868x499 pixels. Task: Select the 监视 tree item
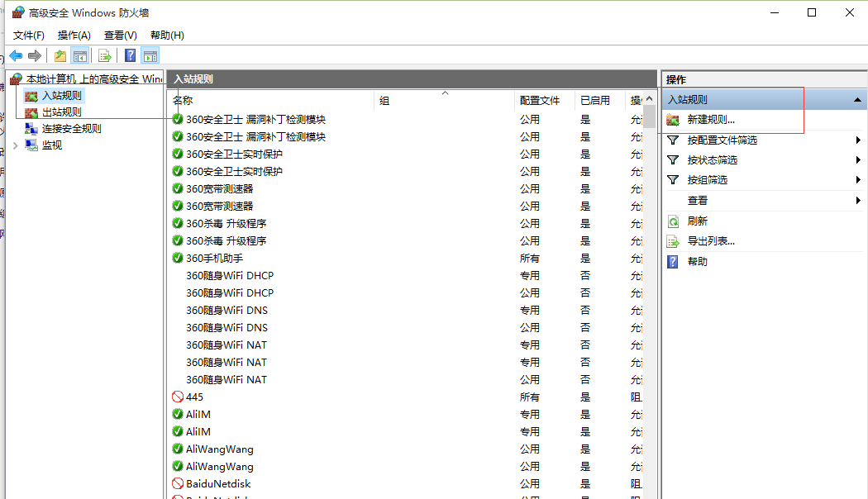coord(52,145)
